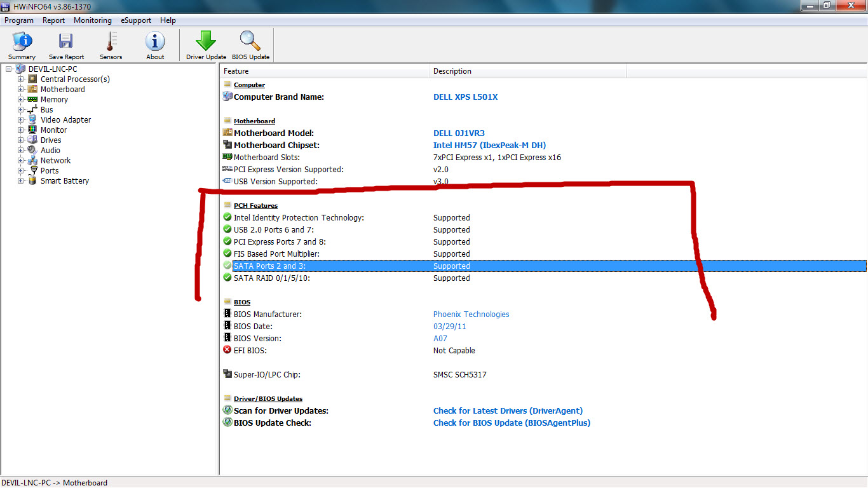Click the Description column header

click(x=527, y=71)
